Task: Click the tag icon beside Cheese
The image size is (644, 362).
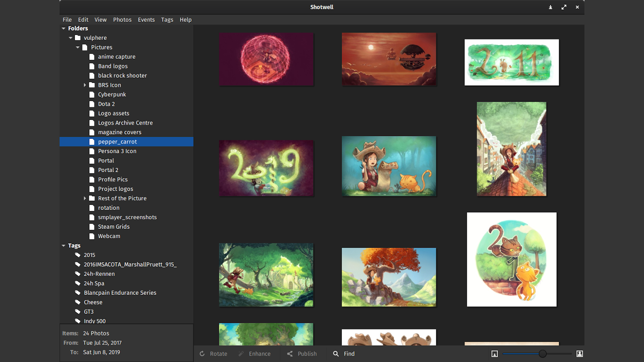Action: tap(78, 302)
